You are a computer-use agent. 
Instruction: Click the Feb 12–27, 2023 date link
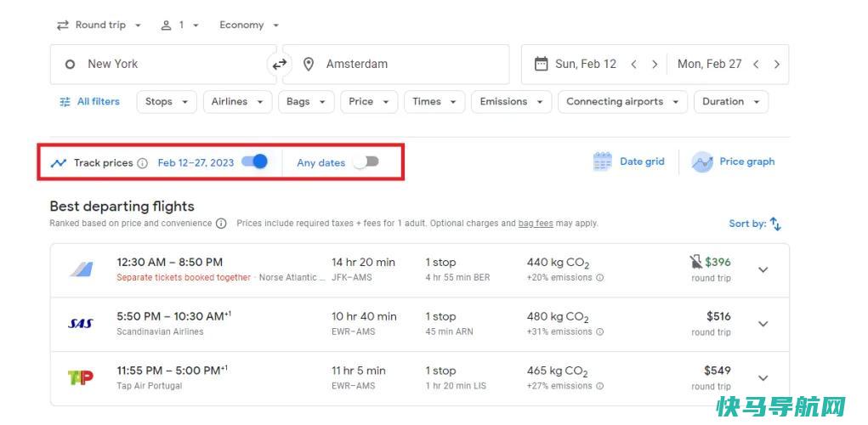[196, 162]
